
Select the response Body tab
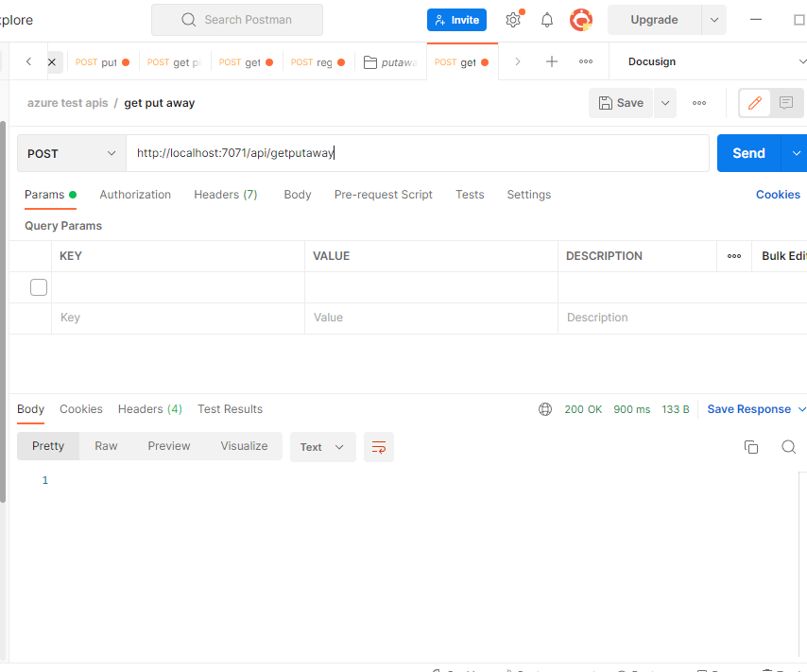[30, 409]
